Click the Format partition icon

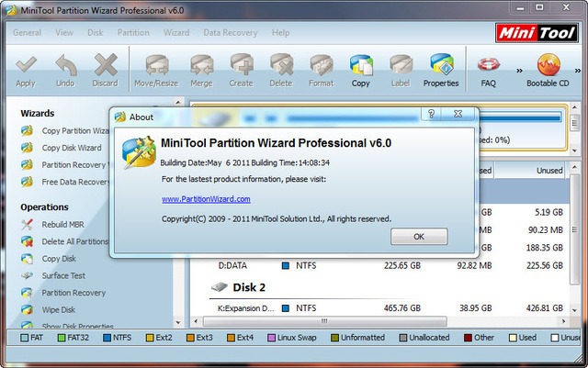[322, 65]
